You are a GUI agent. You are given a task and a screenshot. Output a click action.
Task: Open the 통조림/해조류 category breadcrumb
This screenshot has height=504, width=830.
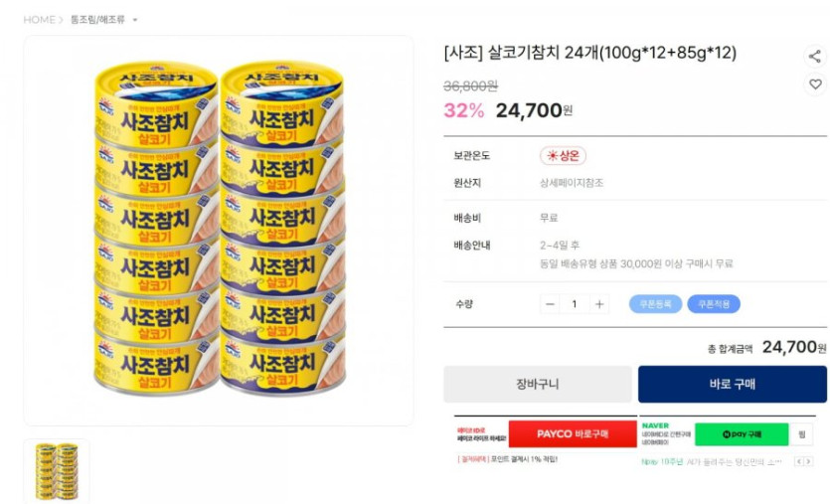click(x=97, y=20)
